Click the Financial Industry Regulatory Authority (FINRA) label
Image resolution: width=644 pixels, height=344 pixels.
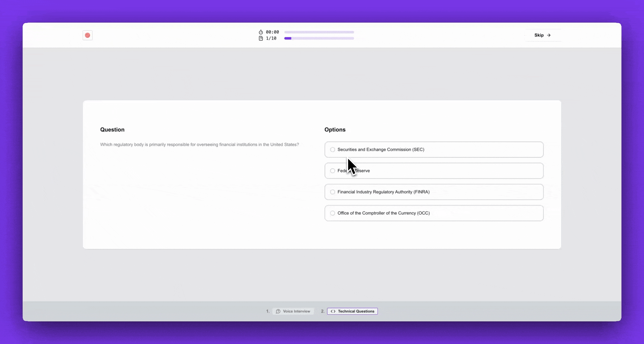tap(384, 192)
